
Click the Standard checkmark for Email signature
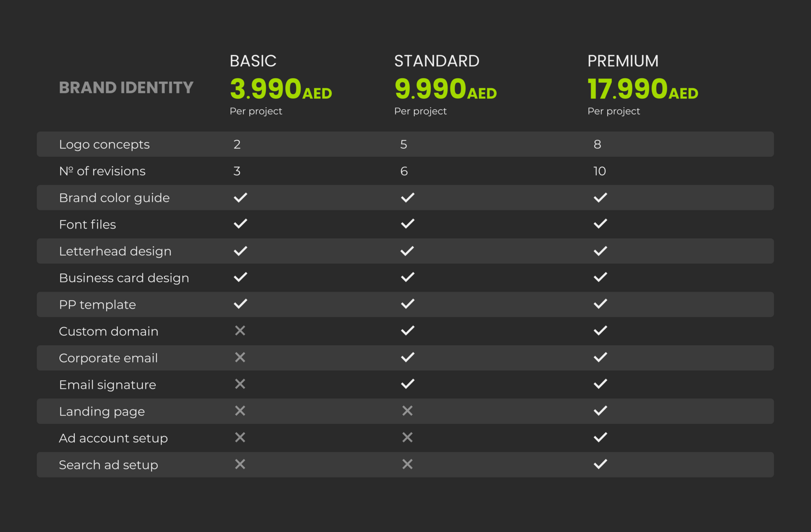[407, 384]
